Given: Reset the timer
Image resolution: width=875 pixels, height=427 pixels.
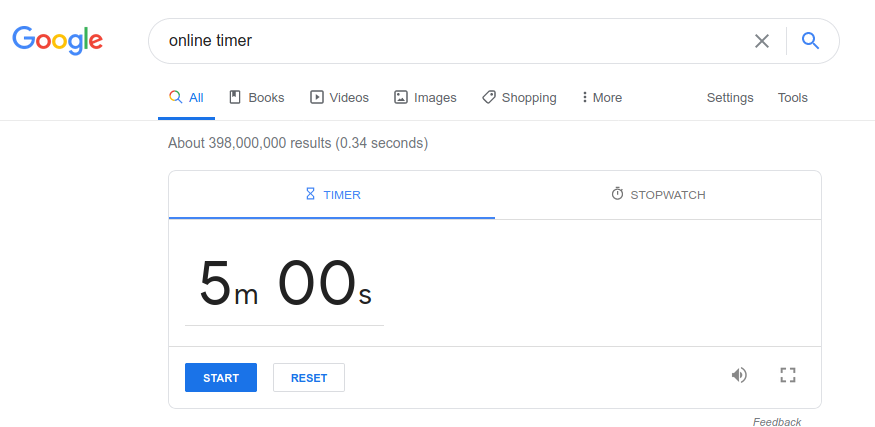Looking at the screenshot, I should click(309, 378).
